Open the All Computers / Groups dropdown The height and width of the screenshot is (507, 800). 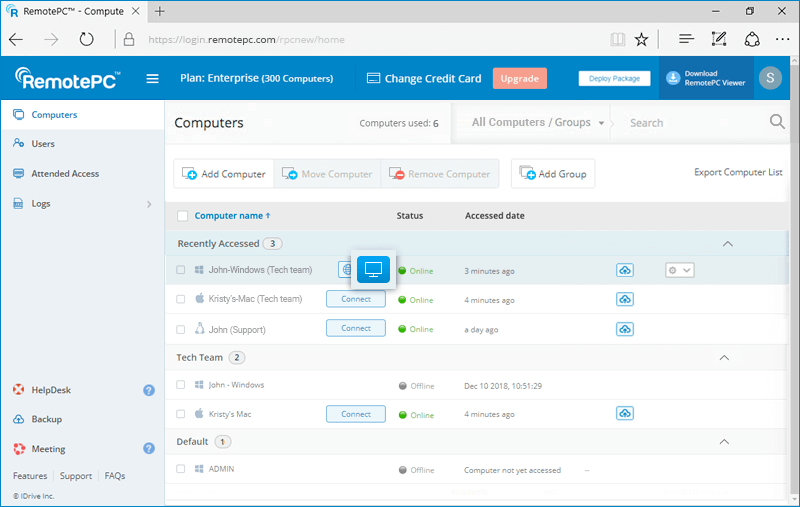point(538,122)
